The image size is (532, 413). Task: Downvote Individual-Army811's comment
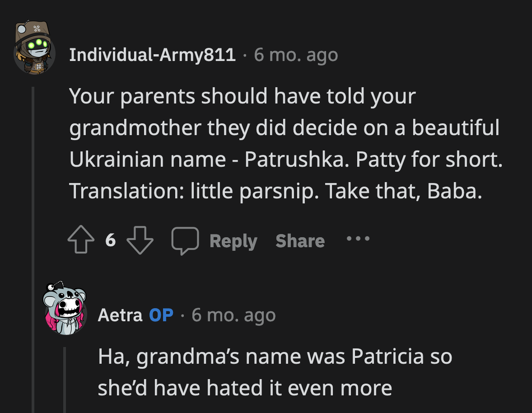[x=140, y=241]
